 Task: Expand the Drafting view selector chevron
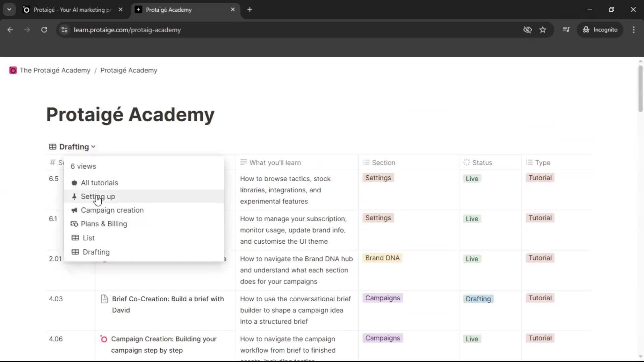93,146
